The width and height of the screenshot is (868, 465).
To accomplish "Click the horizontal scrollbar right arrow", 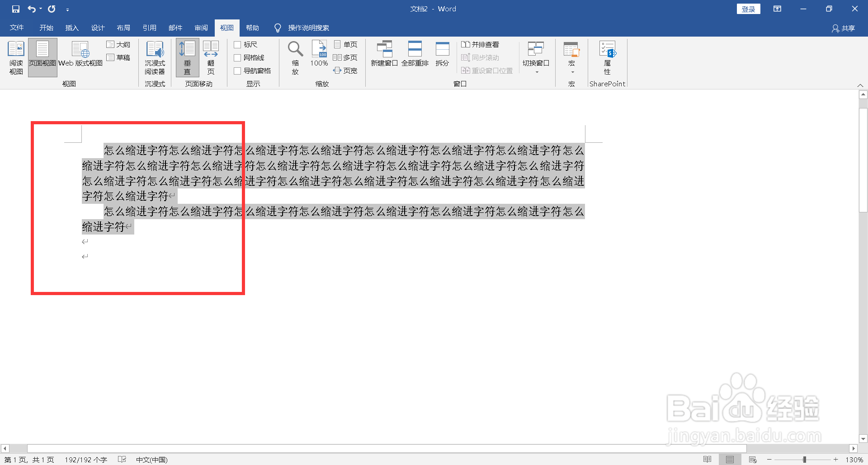I will [x=853, y=449].
